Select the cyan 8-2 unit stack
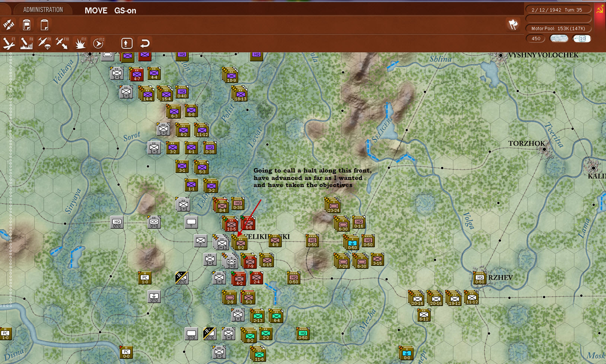The image size is (606, 364). 249,335
